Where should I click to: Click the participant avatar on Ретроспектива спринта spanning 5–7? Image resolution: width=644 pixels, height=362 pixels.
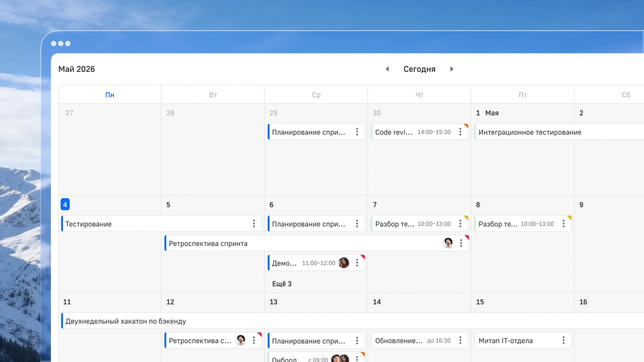(448, 243)
